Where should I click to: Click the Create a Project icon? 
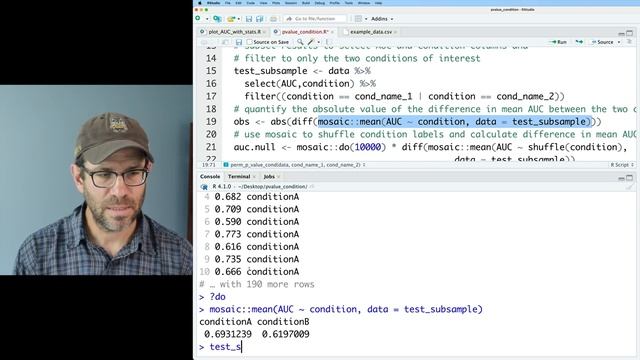pyautogui.click(x=217, y=19)
